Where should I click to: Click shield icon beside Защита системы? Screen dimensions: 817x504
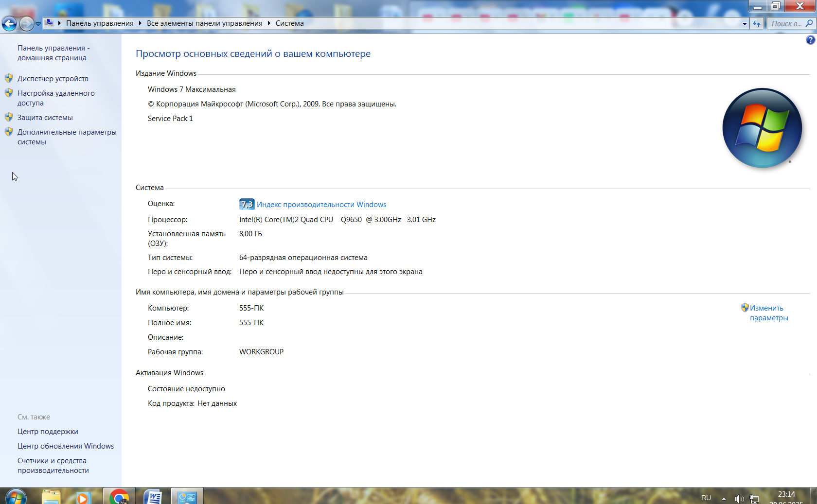pyautogui.click(x=9, y=117)
